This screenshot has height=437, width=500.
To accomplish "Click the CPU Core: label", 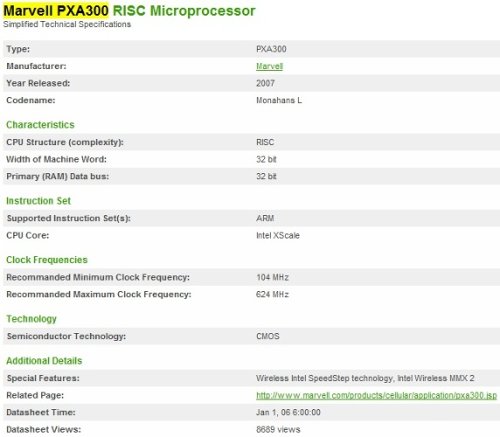I will [28, 235].
